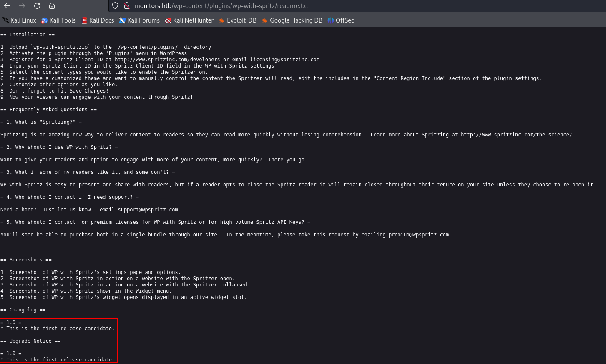Click the premium@wpspritz.com email text
606x364 pixels.
[x=419, y=235]
